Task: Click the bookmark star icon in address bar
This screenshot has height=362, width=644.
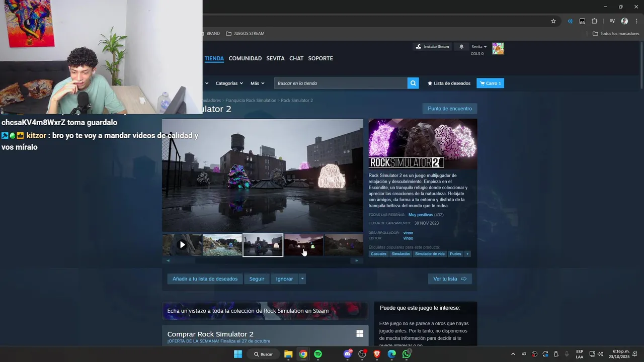Action: click(553, 21)
